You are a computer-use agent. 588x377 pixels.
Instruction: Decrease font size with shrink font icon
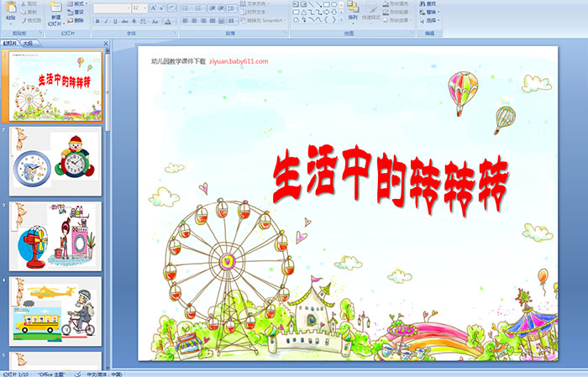click(x=161, y=8)
